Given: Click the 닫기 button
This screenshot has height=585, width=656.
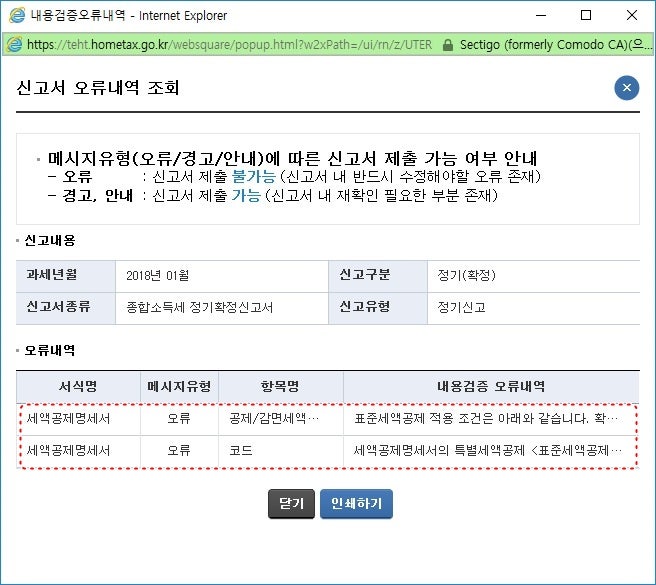Looking at the screenshot, I should [291, 503].
